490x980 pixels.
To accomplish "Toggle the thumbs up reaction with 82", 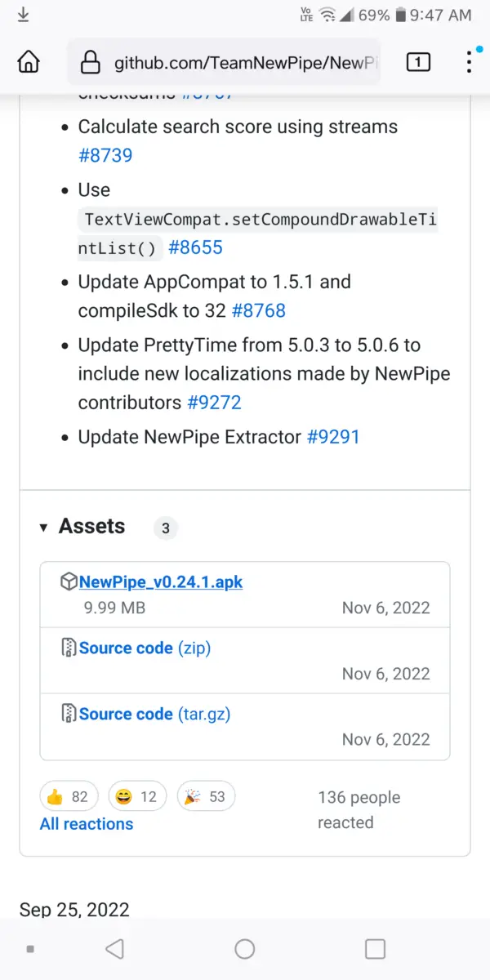I will pos(69,796).
